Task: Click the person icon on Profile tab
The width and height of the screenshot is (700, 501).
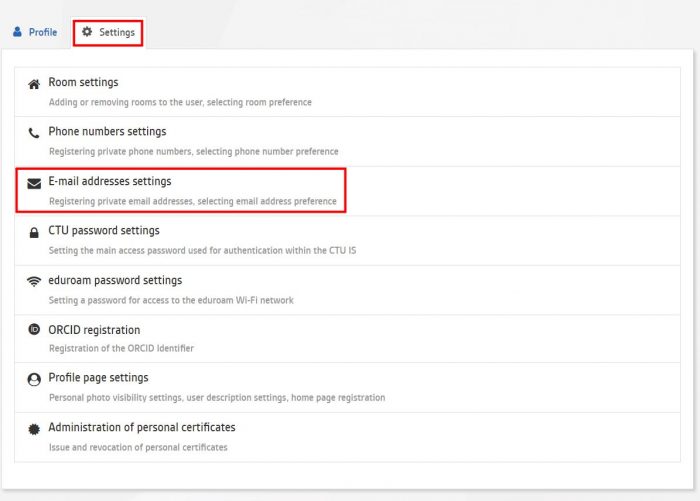Action: tap(17, 32)
